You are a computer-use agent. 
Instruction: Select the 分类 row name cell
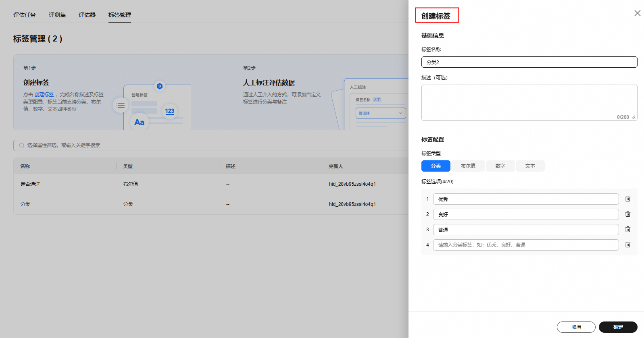(25, 204)
